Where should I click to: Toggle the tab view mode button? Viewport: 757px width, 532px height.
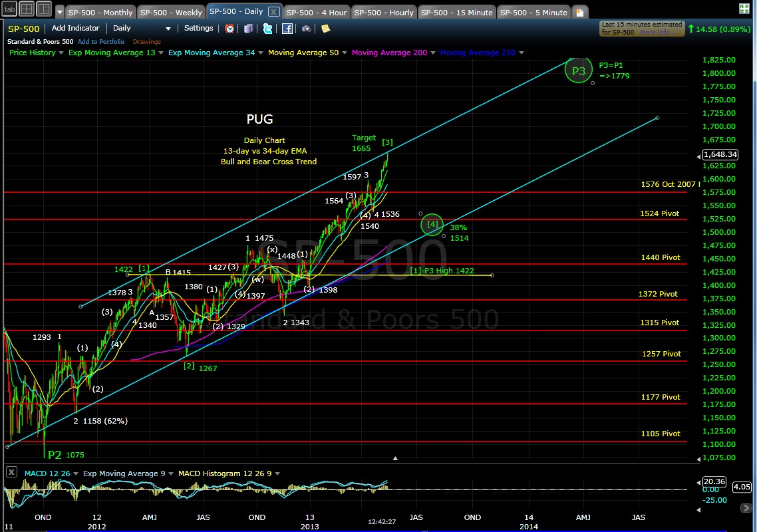click(x=9, y=9)
